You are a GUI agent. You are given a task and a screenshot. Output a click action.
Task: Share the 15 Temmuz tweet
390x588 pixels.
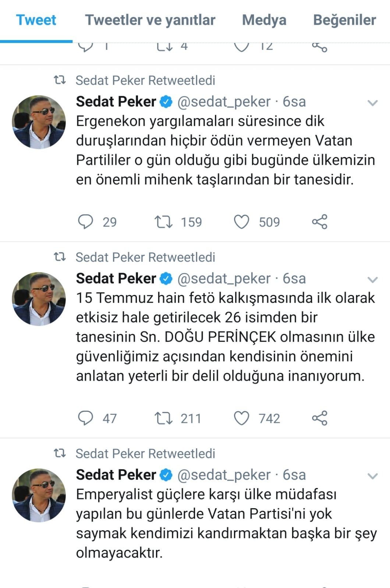point(319,418)
